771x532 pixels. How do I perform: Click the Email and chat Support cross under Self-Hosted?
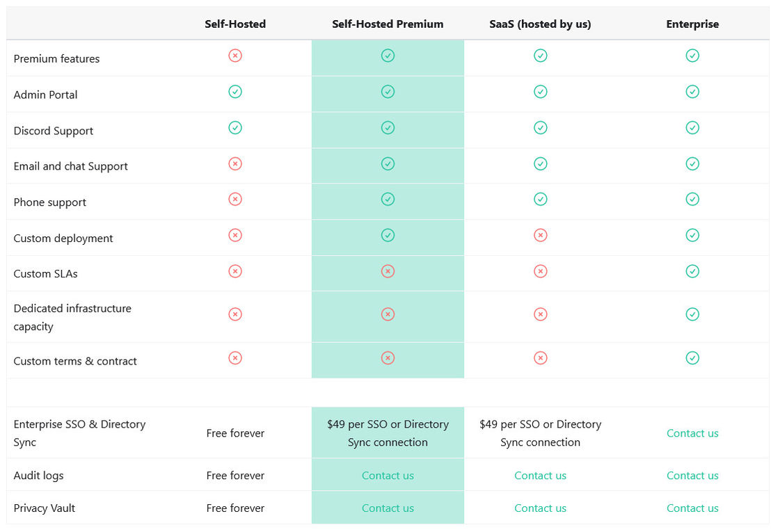coord(235,163)
